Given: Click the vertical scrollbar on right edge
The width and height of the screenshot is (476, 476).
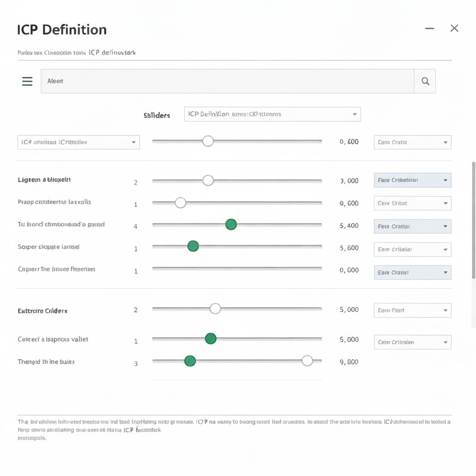Looking at the screenshot, I should (473, 218).
